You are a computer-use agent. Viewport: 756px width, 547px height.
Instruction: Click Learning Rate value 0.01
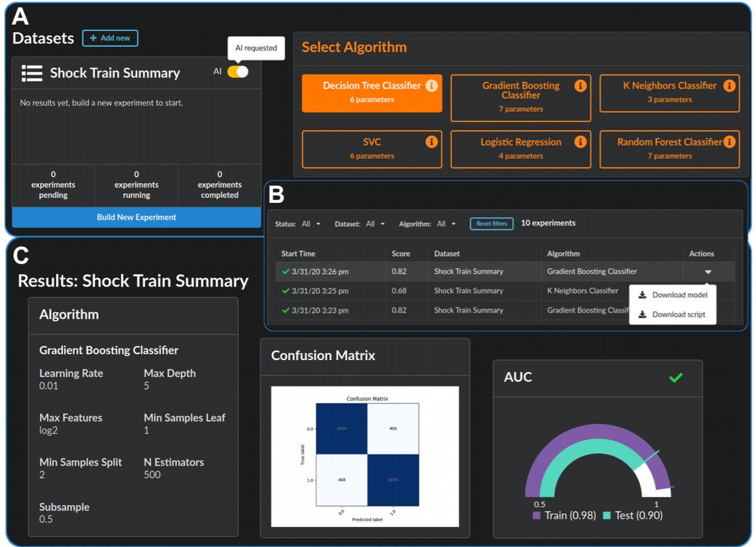click(49, 385)
